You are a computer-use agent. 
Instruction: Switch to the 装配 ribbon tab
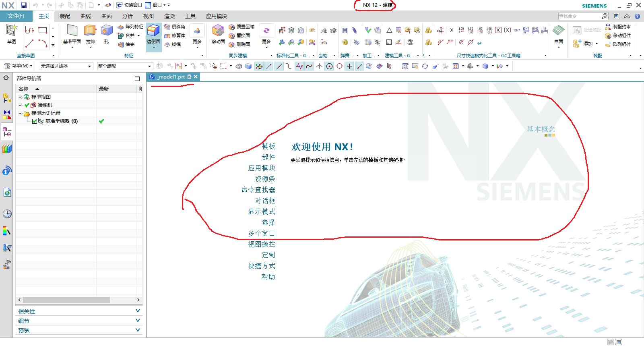click(x=65, y=16)
